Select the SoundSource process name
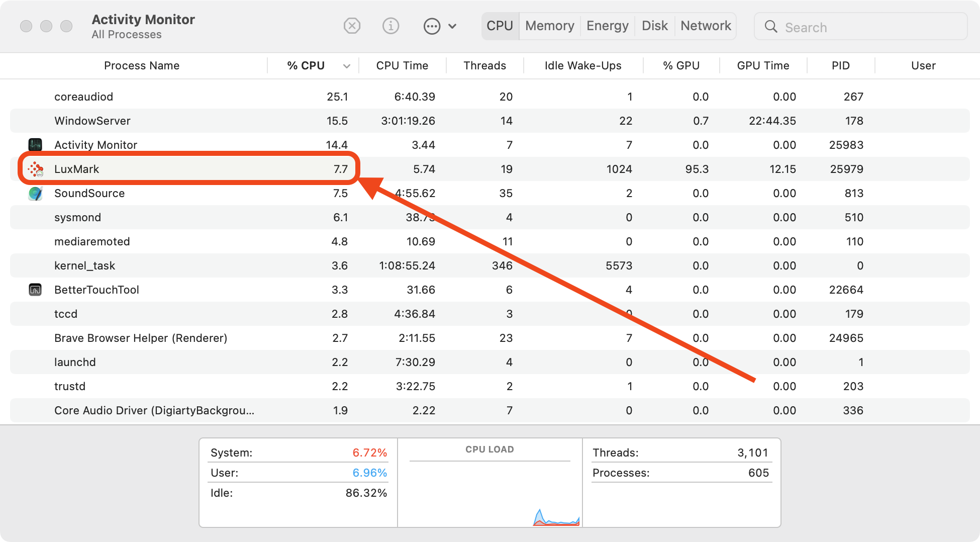This screenshot has width=980, height=542. 89,193
